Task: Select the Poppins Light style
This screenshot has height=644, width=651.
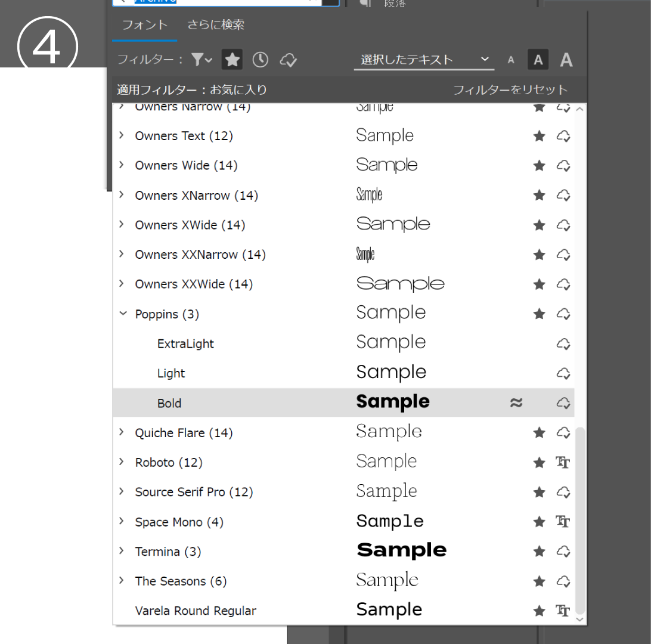Action: tap(343, 373)
